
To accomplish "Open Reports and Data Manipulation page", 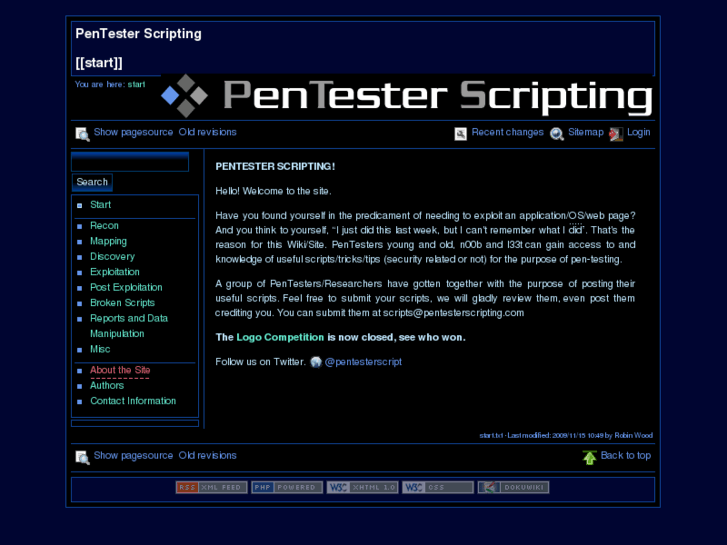I will [x=128, y=326].
